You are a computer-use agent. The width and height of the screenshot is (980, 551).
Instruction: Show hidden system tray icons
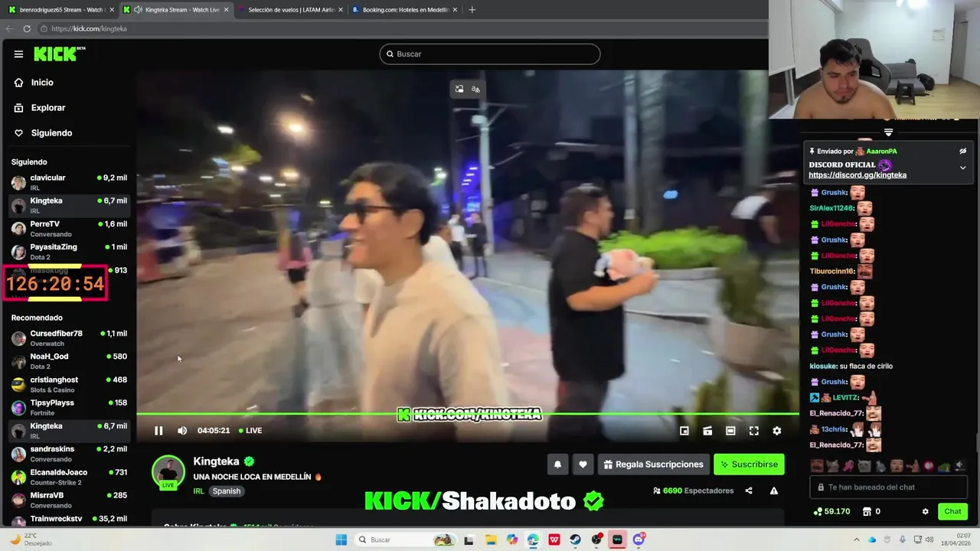pos(856,540)
